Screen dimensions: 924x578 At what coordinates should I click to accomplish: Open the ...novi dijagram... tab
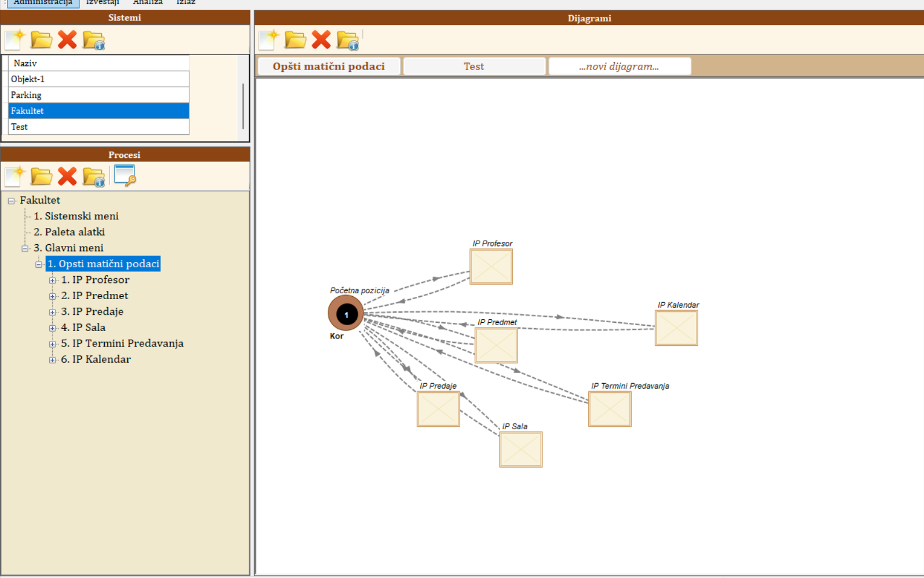(x=619, y=66)
